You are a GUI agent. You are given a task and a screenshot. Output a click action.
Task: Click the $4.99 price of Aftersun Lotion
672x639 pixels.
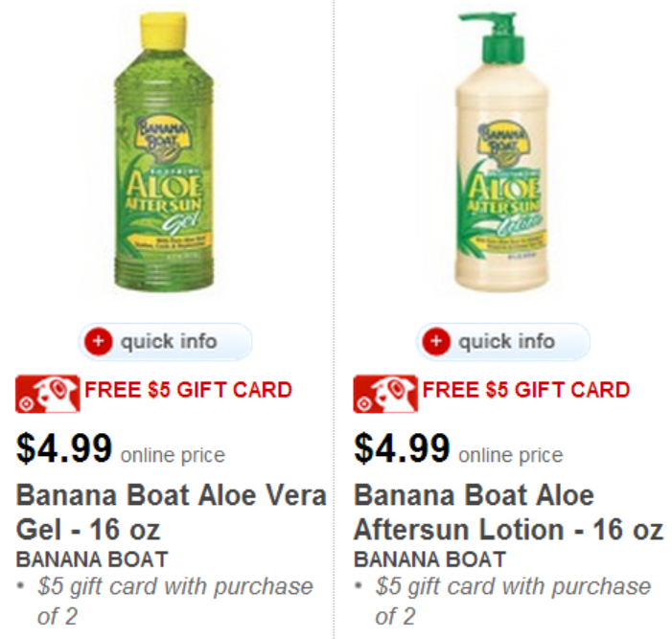402,447
